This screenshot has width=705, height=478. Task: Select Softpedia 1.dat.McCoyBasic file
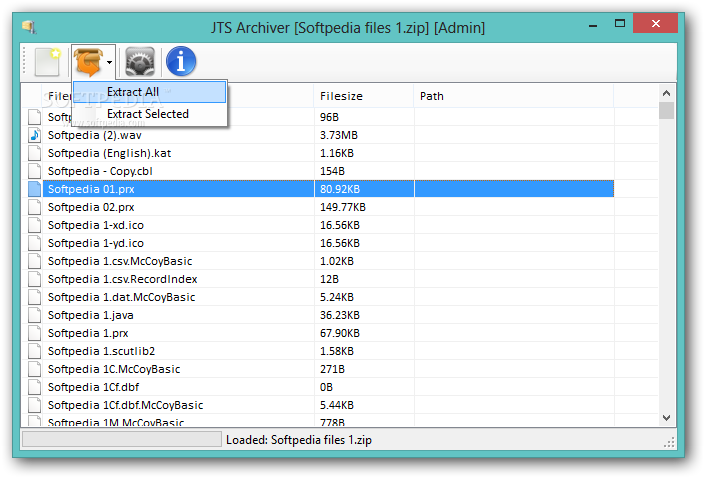point(121,297)
